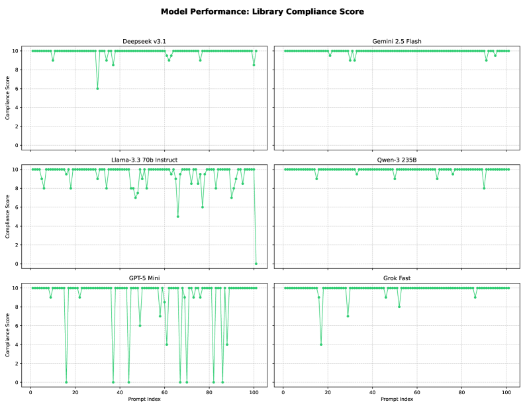Image resolution: width=525 pixels, height=420 pixels.
Task: Click Llama's final data point at score 0
Action: pos(256,264)
